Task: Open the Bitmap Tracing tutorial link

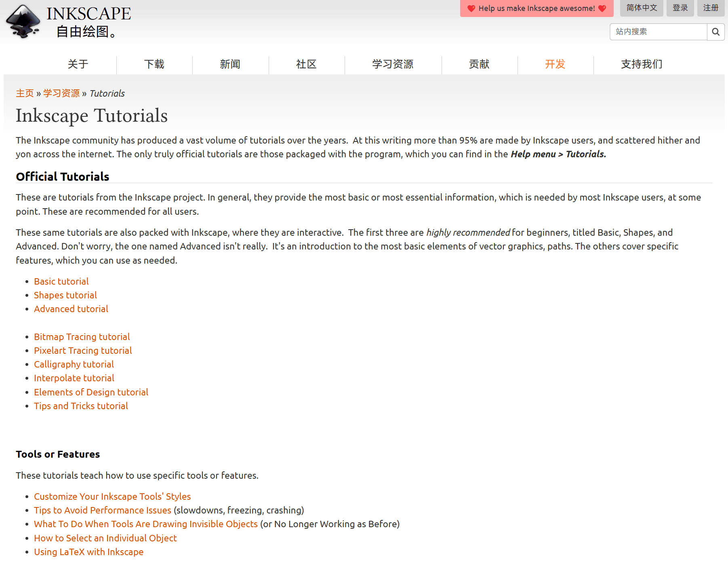Action: tap(82, 337)
